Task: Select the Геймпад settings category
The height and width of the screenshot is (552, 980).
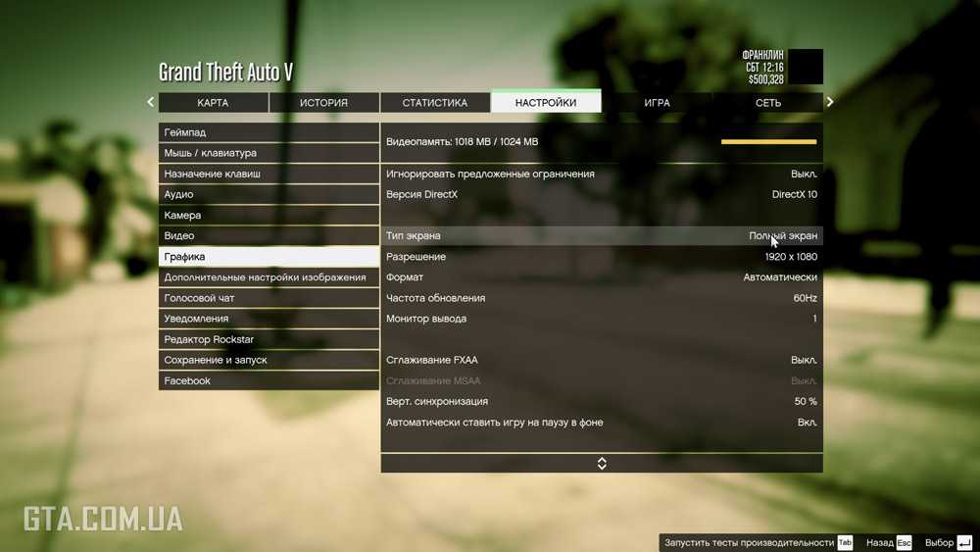Action: point(269,132)
